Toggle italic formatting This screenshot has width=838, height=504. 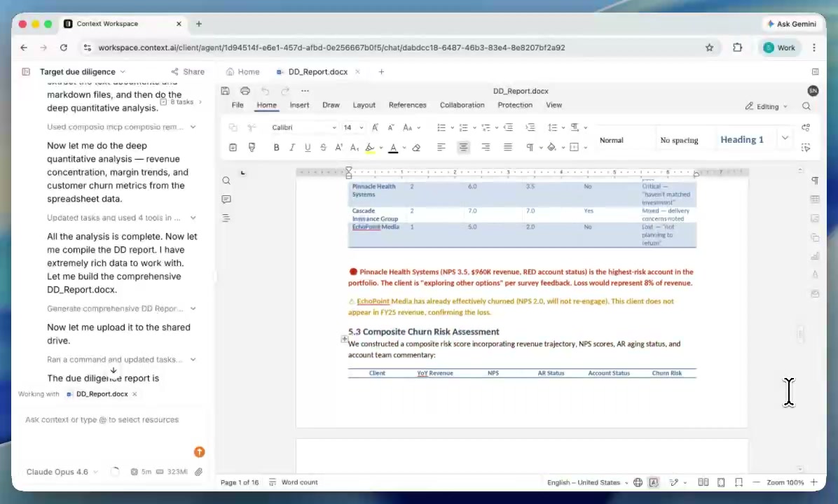point(291,148)
